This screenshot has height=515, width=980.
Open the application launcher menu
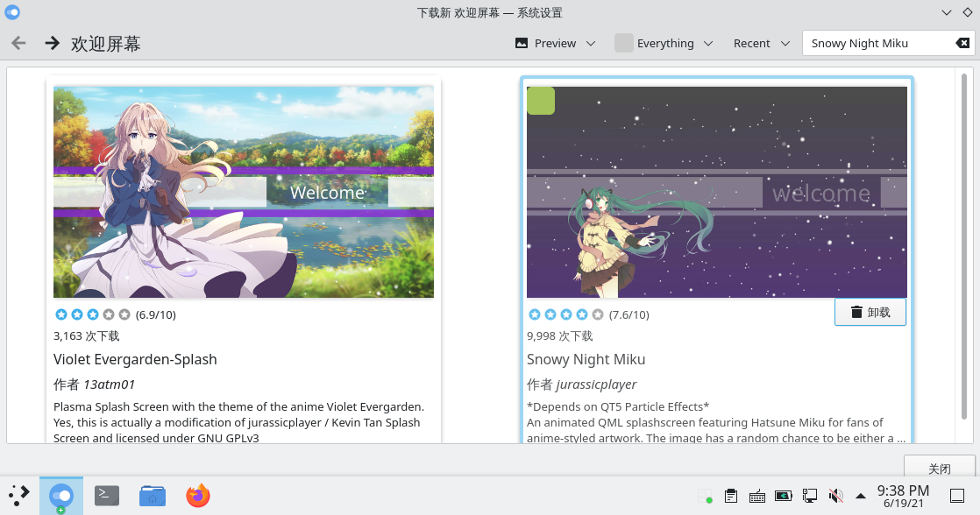pos(19,496)
